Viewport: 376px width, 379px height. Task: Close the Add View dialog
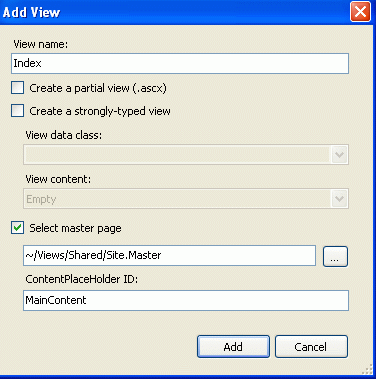coord(360,12)
